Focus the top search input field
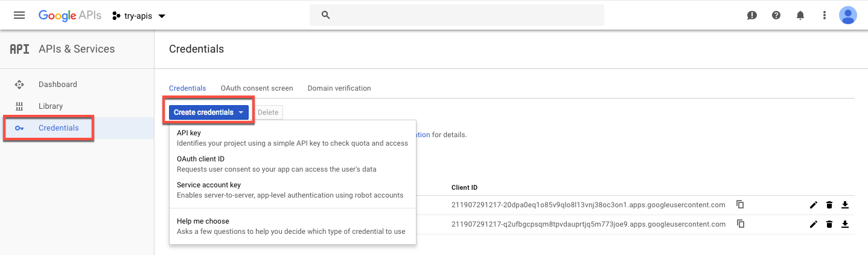The height and width of the screenshot is (255, 868). 457,15
